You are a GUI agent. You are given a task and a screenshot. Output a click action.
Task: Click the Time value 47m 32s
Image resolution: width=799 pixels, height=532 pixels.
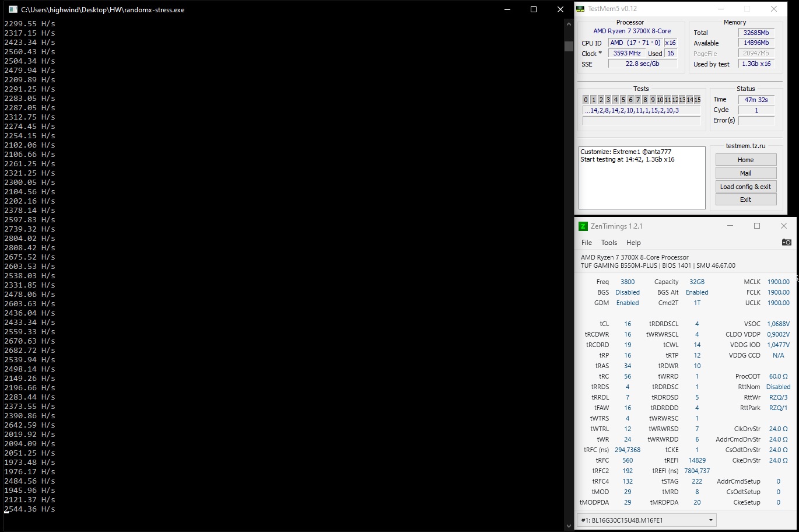click(756, 100)
